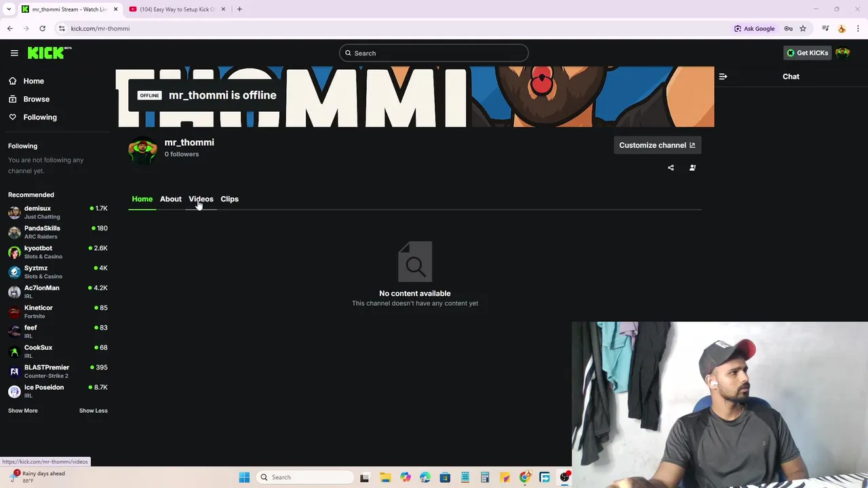The image size is (868, 488).
Task: Open recommended channel CookSux
Action: (58, 351)
